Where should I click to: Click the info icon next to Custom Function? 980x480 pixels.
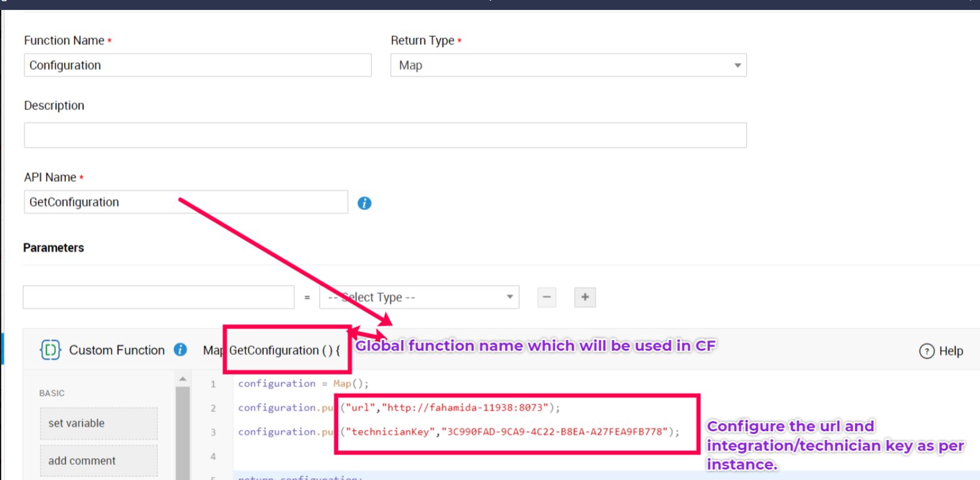[181, 350]
